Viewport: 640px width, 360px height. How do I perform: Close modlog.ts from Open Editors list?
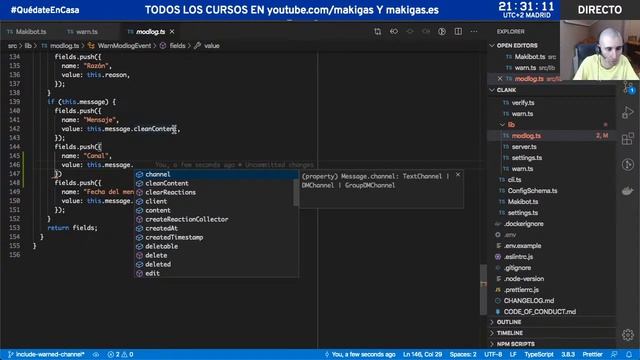pos(500,79)
